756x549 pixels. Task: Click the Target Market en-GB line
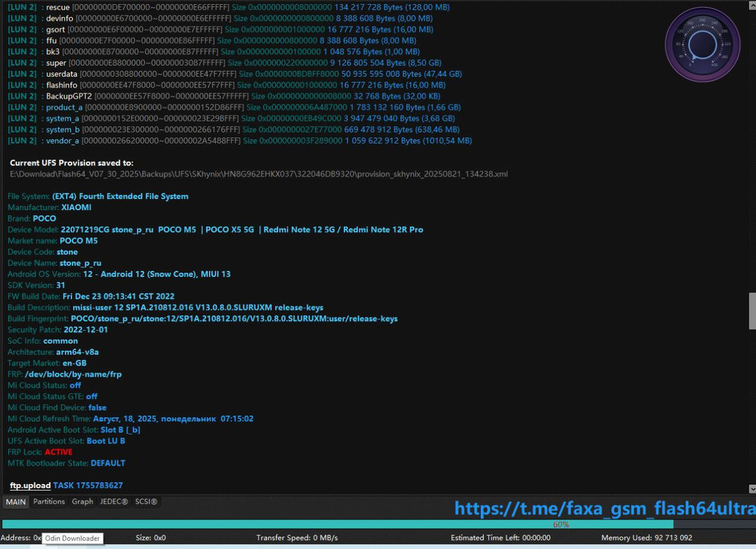(x=47, y=362)
